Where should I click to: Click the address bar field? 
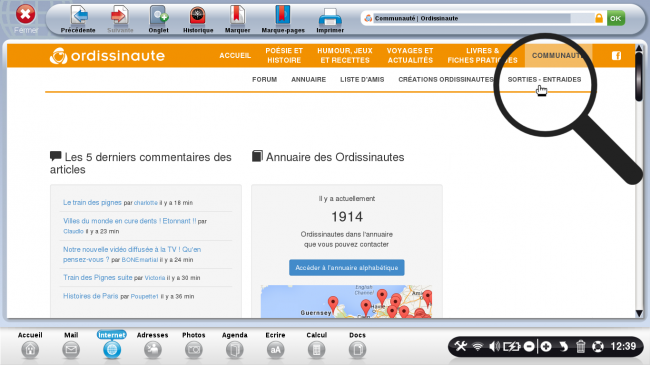pos(473,18)
